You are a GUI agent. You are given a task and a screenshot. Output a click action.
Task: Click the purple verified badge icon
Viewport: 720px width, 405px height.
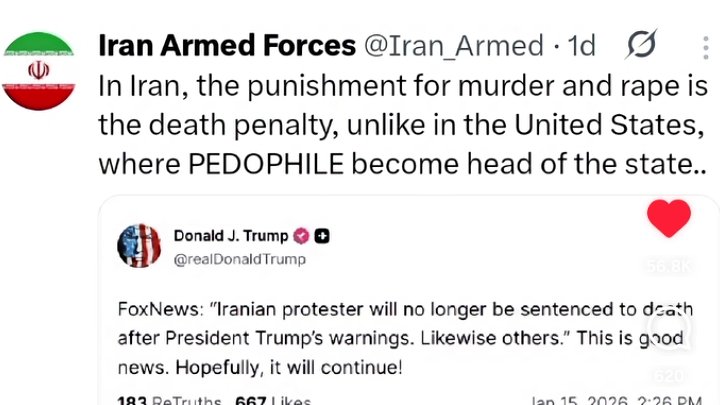click(300, 236)
